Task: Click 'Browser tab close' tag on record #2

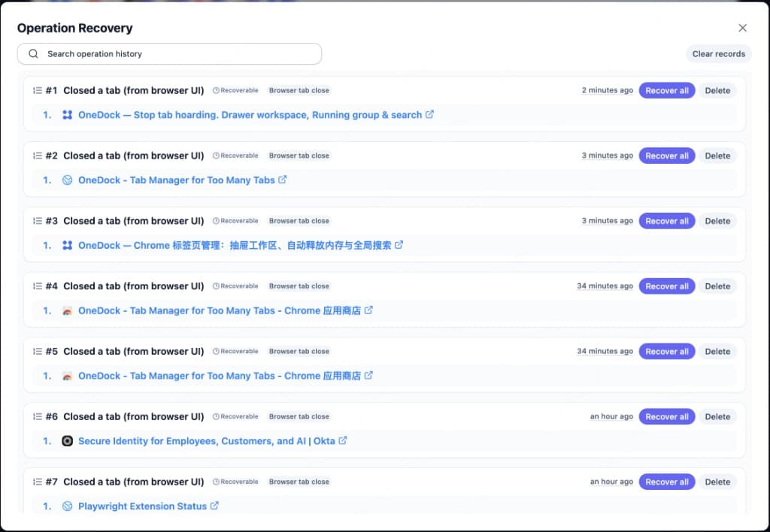Action: tap(299, 156)
